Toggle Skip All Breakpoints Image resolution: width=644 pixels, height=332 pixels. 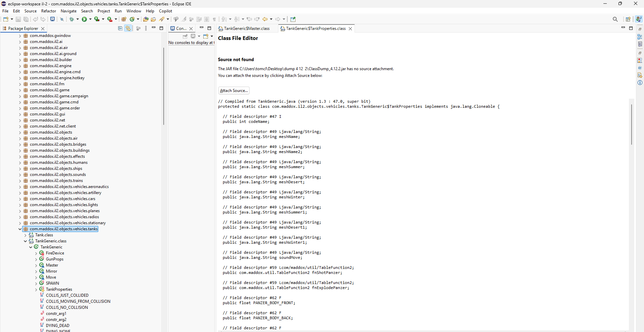(x=62, y=19)
